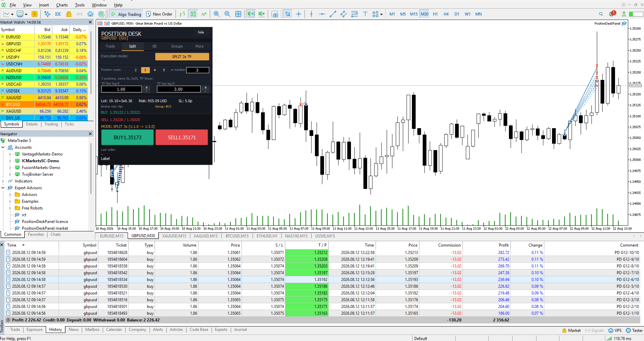644x341 pixels.
Task: Click the connection status progress bar
Action: click(636, 14)
